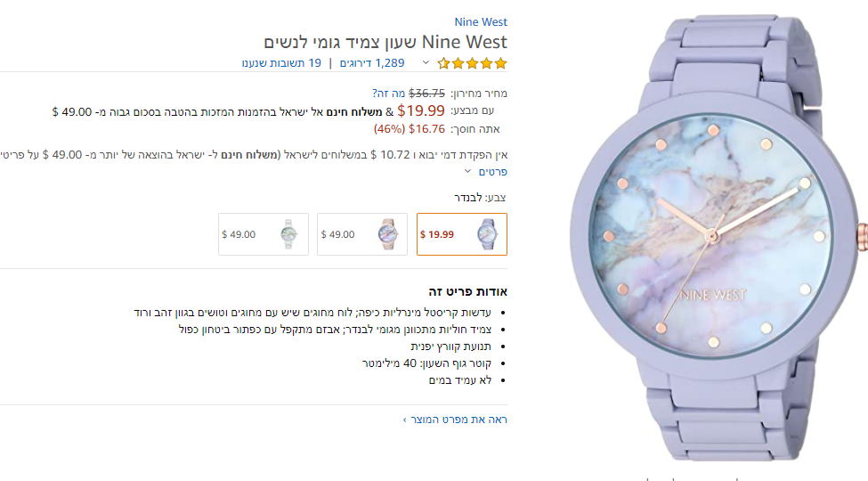868x481 pixels.
Task: Open the 1,289 ratings link
Action: click(x=377, y=63)
